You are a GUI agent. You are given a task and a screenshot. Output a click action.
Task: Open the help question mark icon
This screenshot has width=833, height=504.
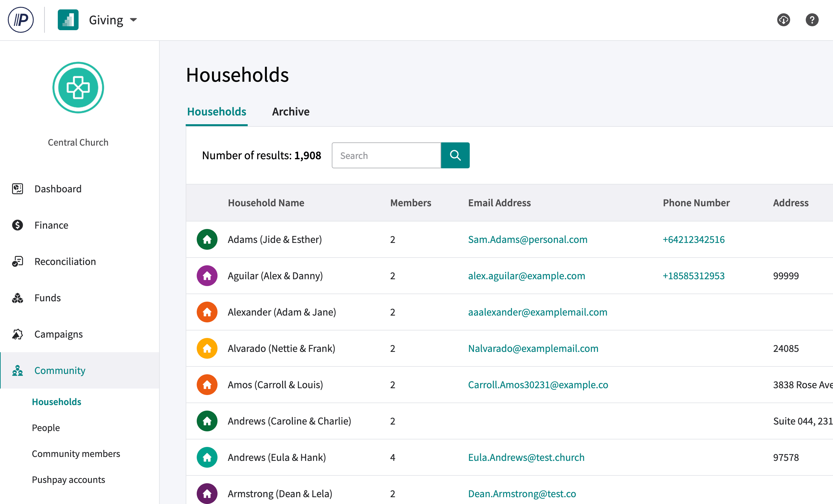coord(811,20)
